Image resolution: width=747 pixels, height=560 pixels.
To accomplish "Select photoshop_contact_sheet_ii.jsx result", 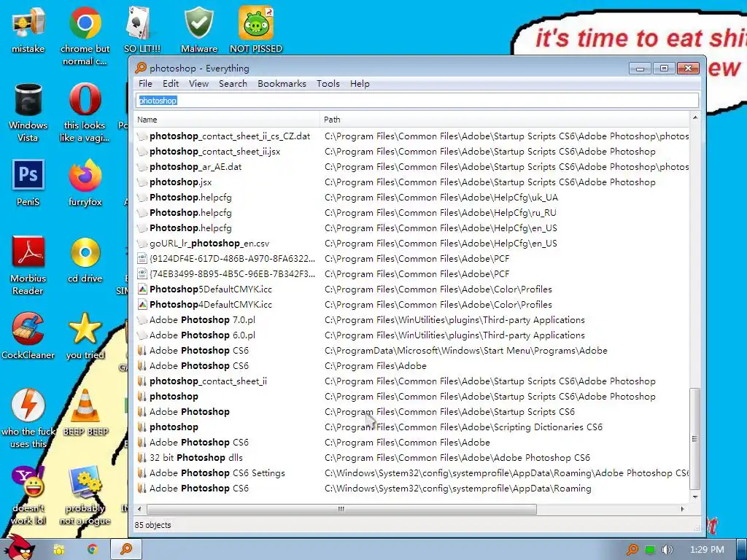I will pos(412,152).
